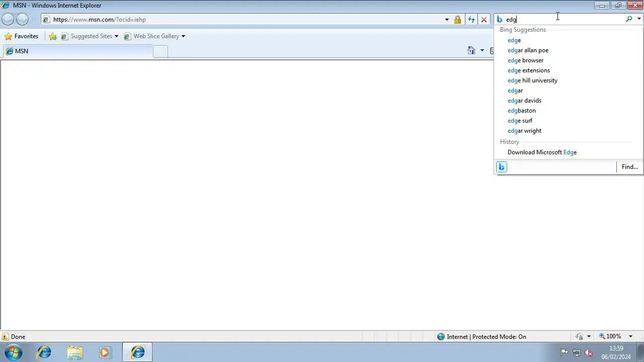Open the status bar privacy dropdown arrow
This screenshot has height=362, width=644.
coord(589,337)
